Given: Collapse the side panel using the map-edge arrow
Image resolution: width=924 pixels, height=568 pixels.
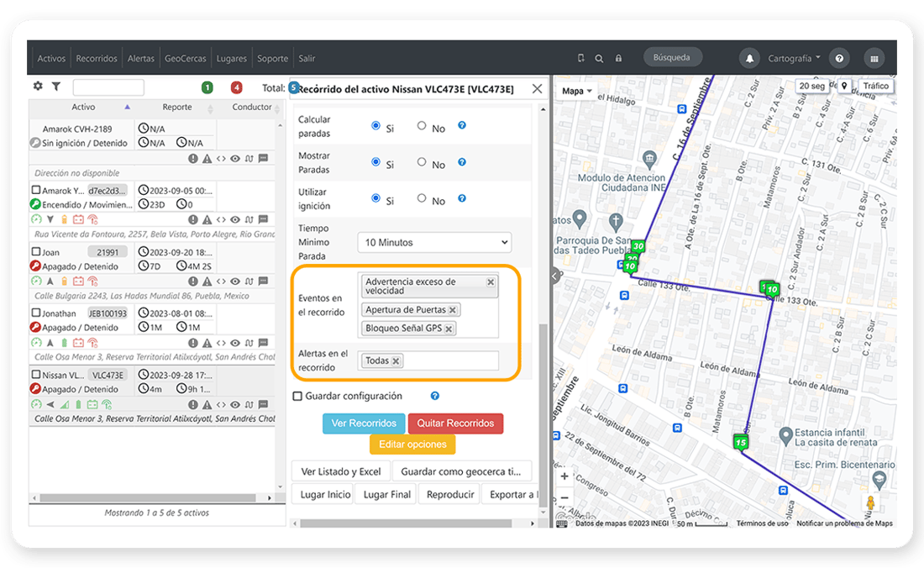Looking at the screenshot, I should (x=556, y=276).
